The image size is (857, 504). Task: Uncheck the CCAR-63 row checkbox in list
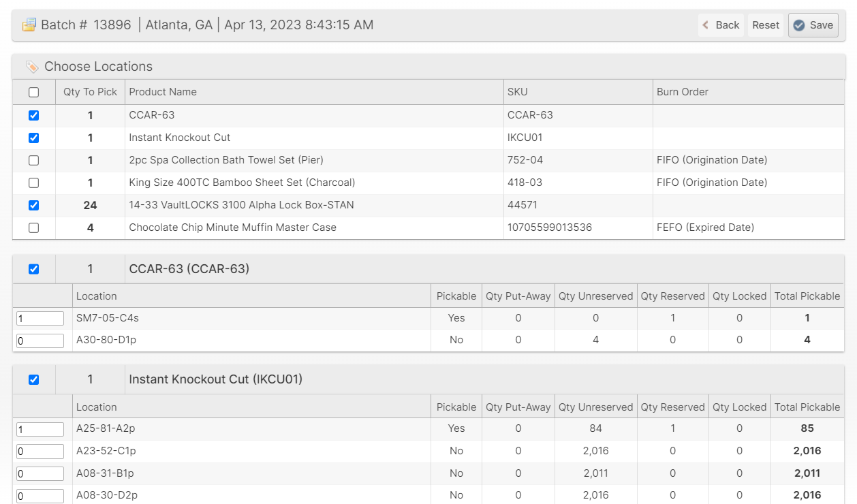click(33, 116)
